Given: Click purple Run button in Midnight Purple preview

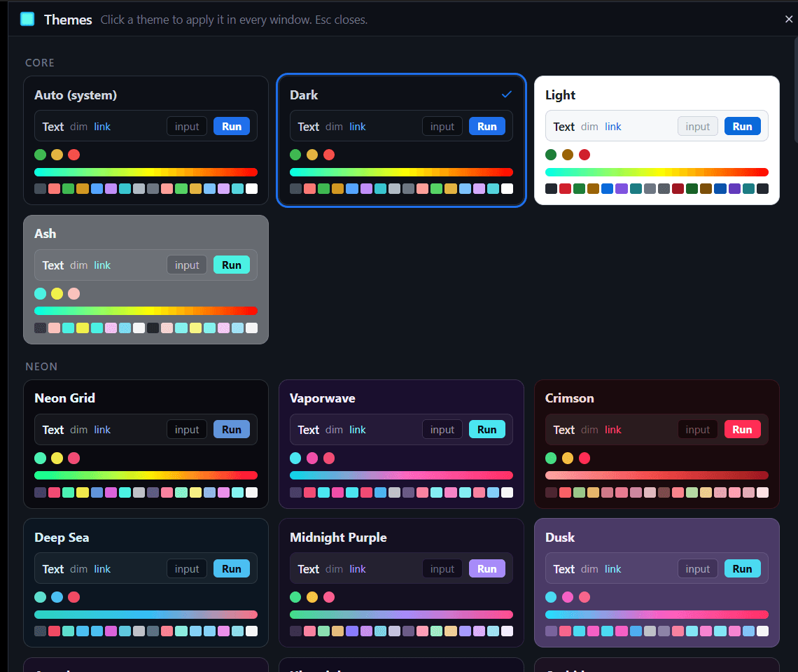Looking at the screenshot, I should pos(487,568).
